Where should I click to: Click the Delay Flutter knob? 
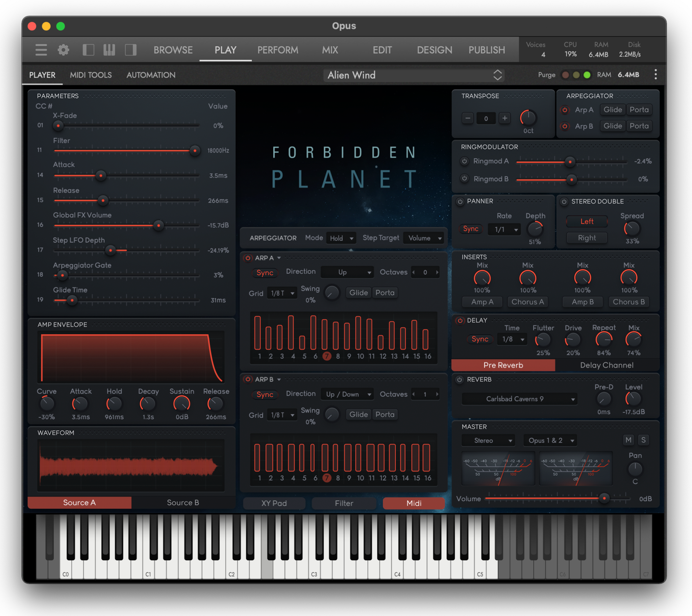coord(543,340)
